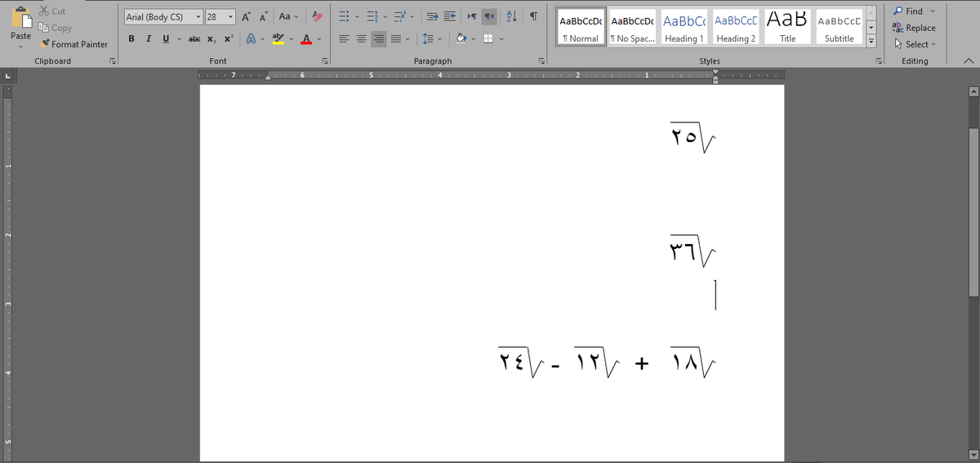Open the Change Case (Aa) menu

pyautogui.click(x=287, y=17)
